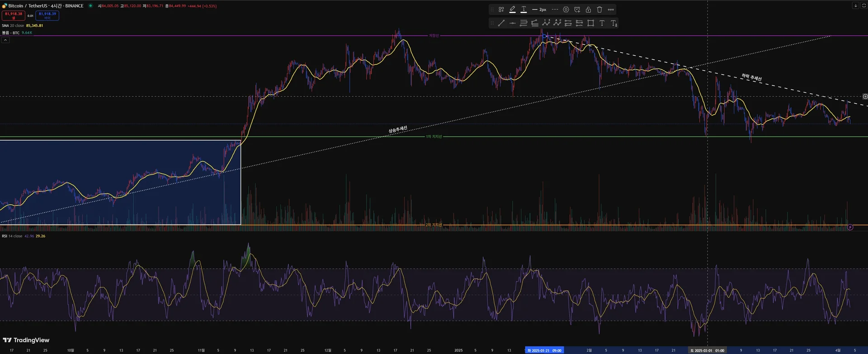The image size is (868, 354).
Task: Click the 2025-03-01 01:00 crosshair date label
Action: [x=707, y=350]
